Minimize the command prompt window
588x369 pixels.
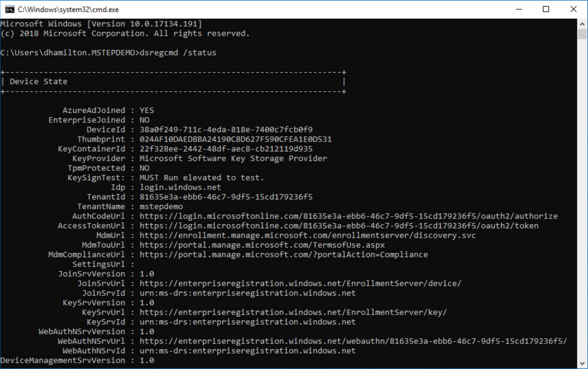[519, 9]
